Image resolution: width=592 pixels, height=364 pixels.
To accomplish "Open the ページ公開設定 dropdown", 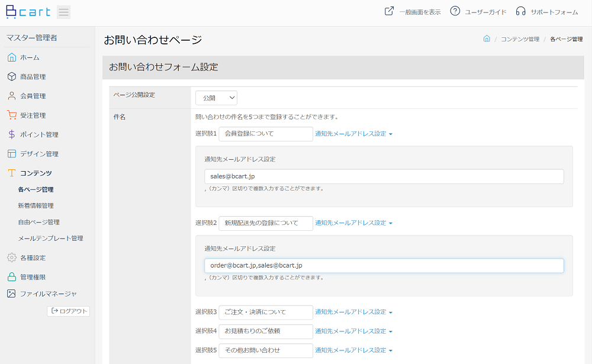I will tap(216, 98).
